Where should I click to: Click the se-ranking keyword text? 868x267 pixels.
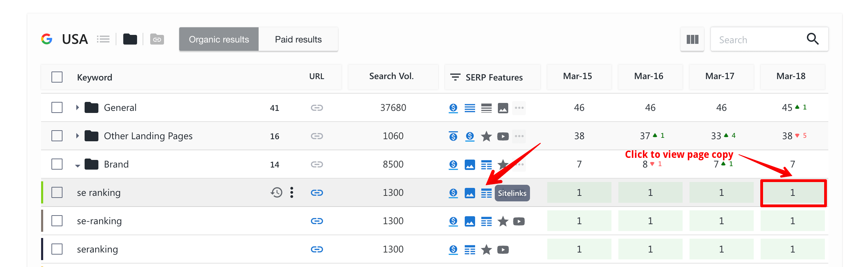click(99, 221)
